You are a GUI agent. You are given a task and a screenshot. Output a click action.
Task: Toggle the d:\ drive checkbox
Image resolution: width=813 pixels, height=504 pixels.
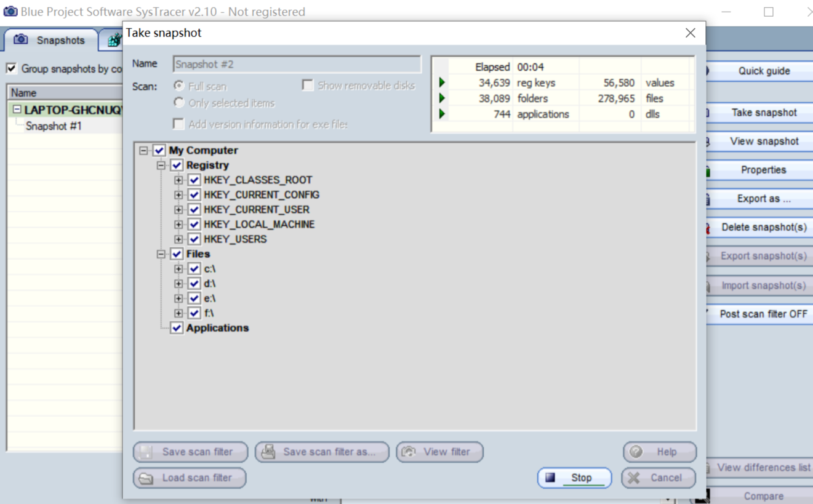tap(194, 283)
